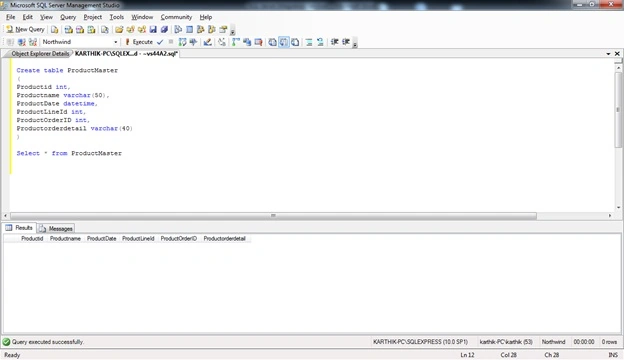Click the ProductOrderID column header

(179, 239)
